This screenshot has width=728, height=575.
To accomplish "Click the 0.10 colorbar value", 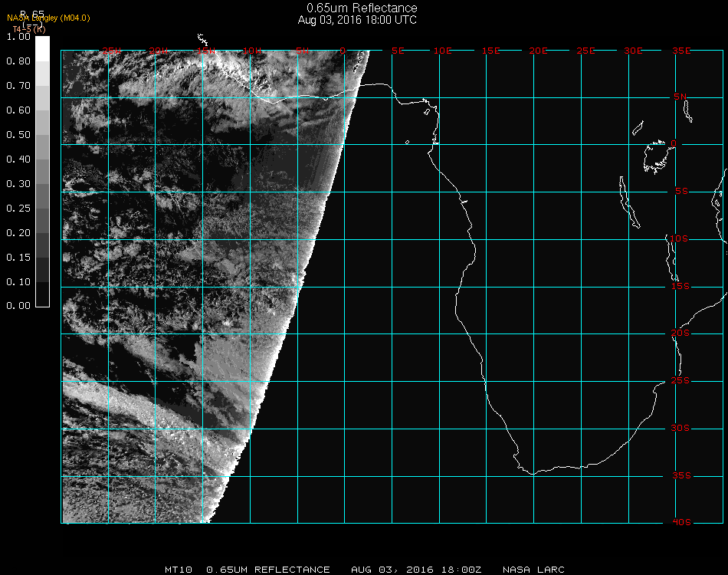I will tap(18, 282).
